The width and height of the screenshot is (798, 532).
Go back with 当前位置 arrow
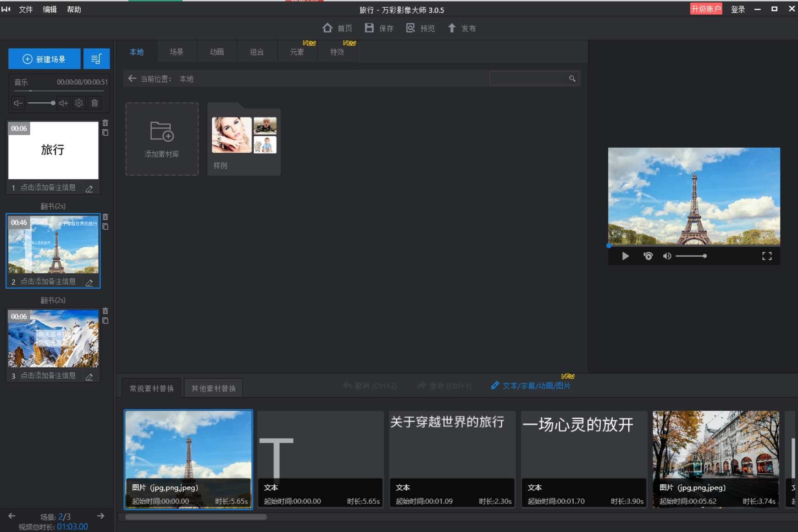click(132, 78)
